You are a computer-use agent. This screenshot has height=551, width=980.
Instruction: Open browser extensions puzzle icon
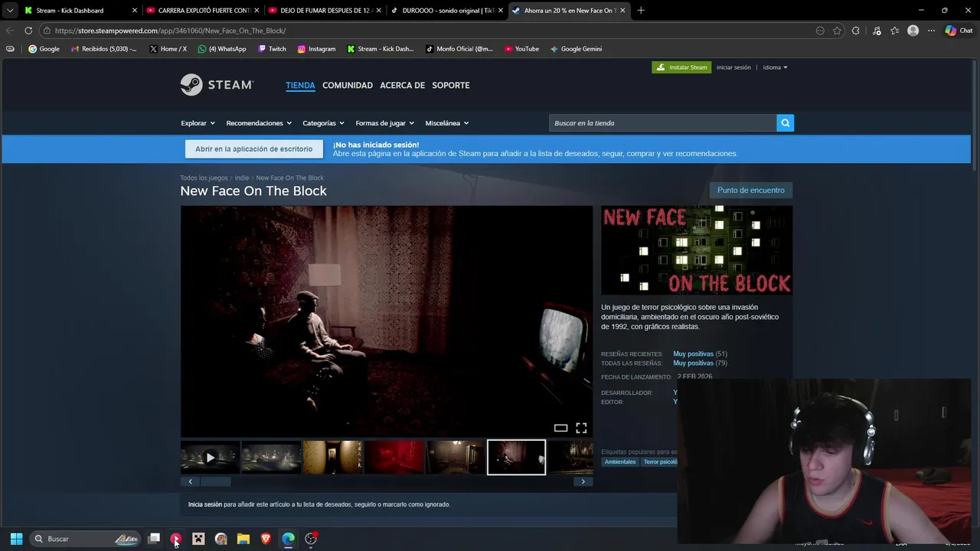point(856,31)
